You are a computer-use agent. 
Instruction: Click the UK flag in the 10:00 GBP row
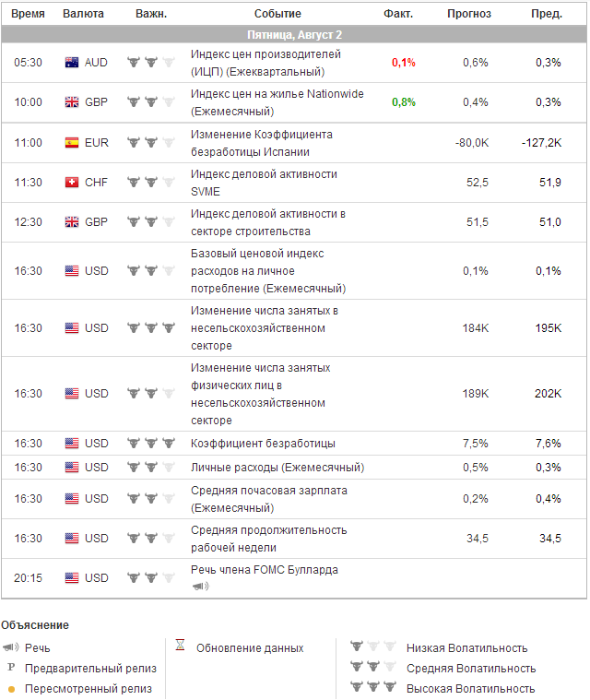(72, 102)
